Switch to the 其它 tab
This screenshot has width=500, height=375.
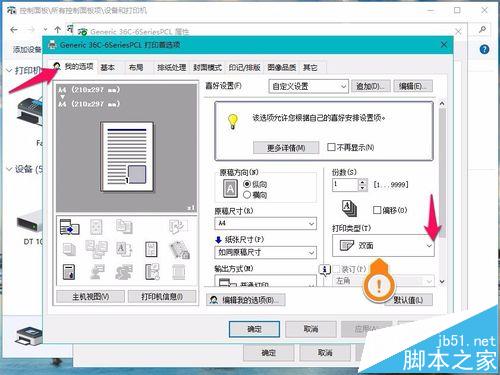tap(310, 68)
